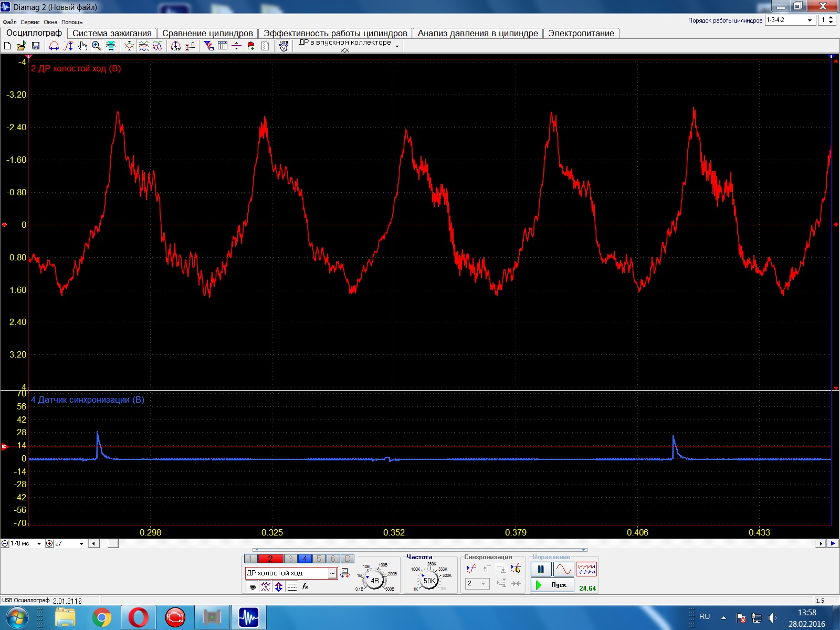This screenshot has height=630, width=840.
Task: Click the dashed lines style icon
Action: coord(292,587)
